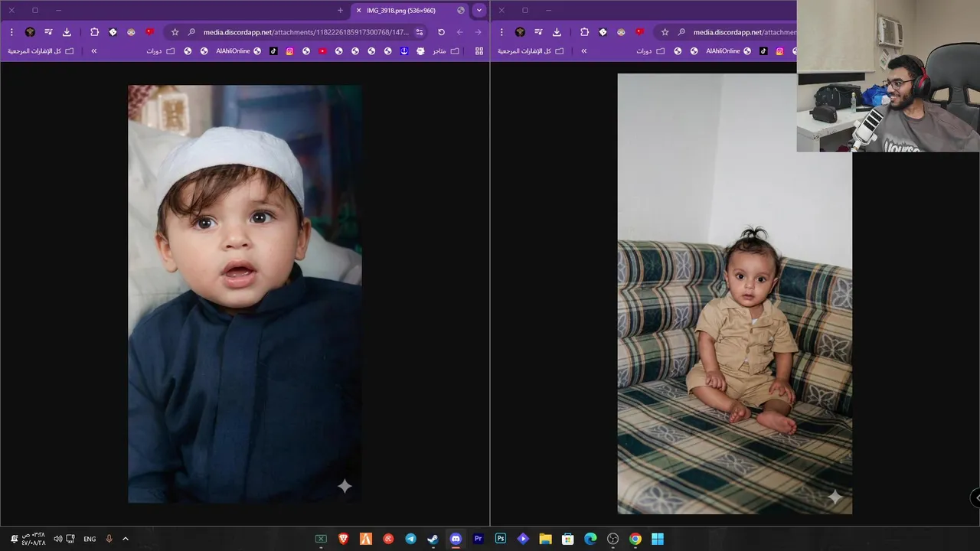The height and width of the screenshot is (551, 980).
Task: Reload the page in the left browser
Action: [441, 32]
